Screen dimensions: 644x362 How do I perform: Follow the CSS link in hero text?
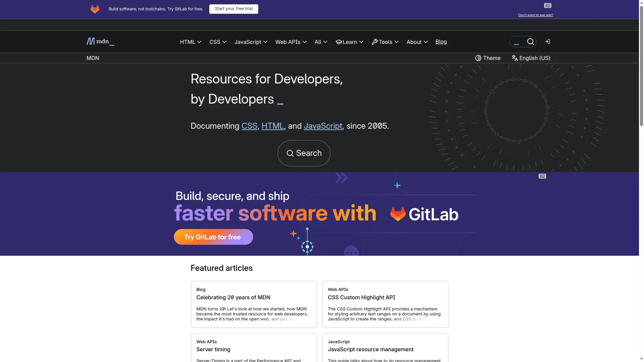(249, 126)
